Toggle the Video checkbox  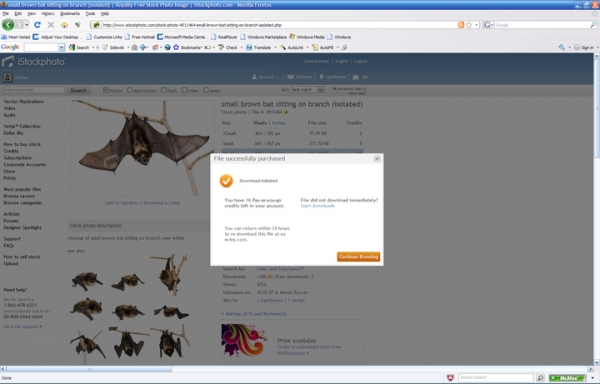[184, 90]
